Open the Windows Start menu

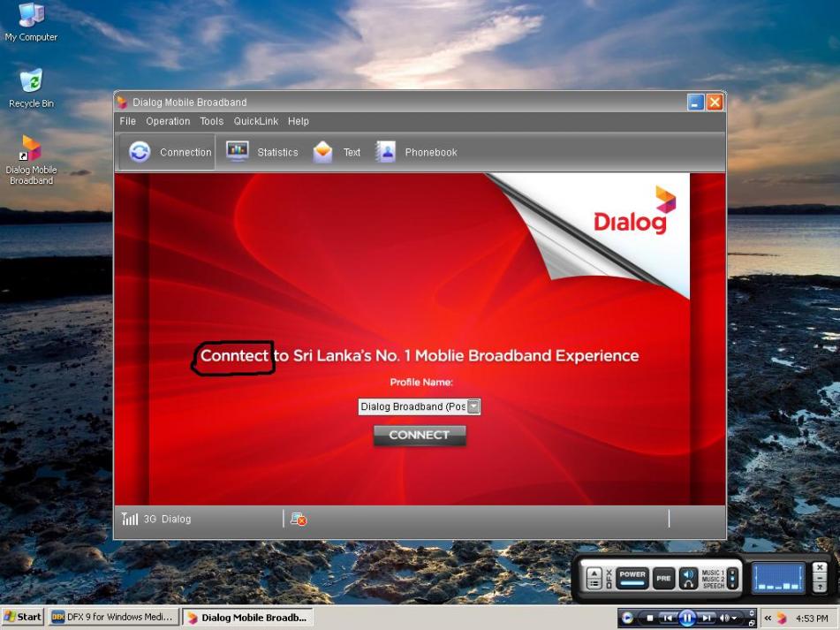click(22, 617)
